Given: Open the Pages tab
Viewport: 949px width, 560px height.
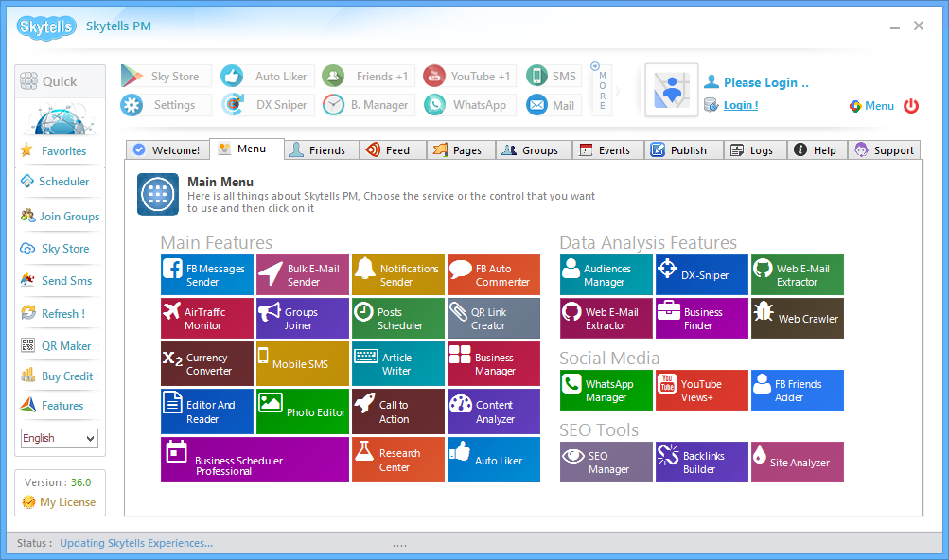Looking at the screenshot, I should pos(461,150).
